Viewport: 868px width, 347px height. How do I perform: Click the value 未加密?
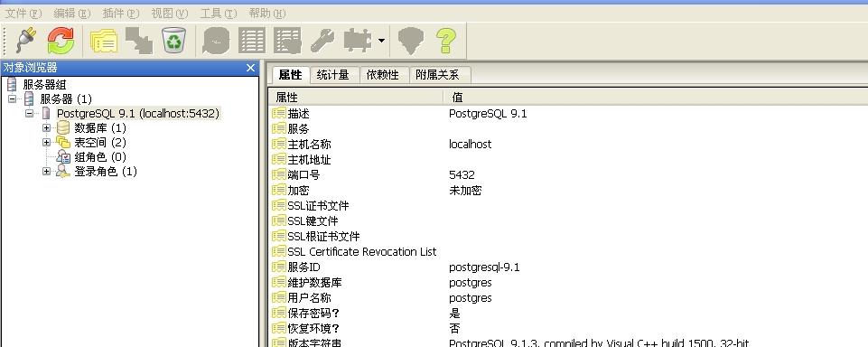[x=465, y=191]
